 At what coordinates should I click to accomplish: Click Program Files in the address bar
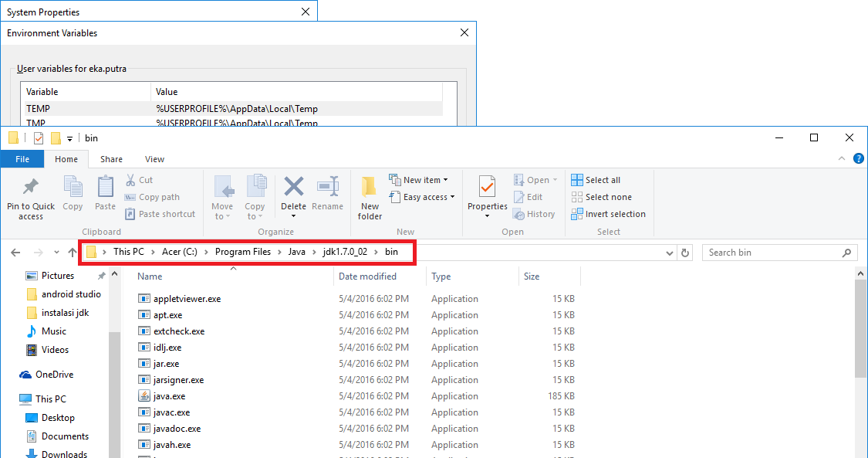pyautogui.click(x=243, y=252)
